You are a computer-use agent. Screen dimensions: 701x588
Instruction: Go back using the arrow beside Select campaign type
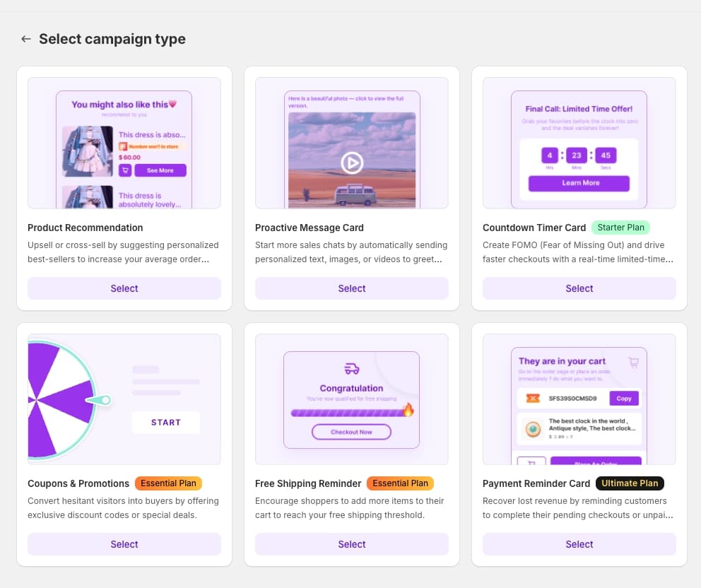pos(26,39)
